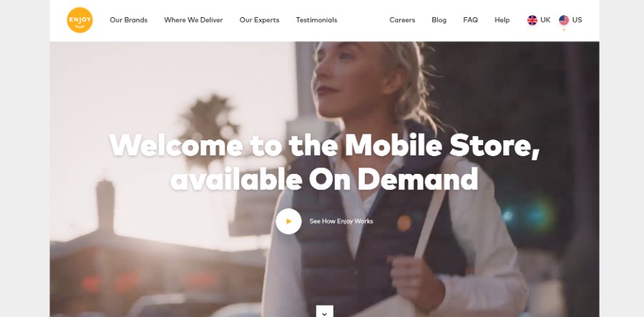Select the US flag icon
The image size is (644, 317).
(564, 20)
